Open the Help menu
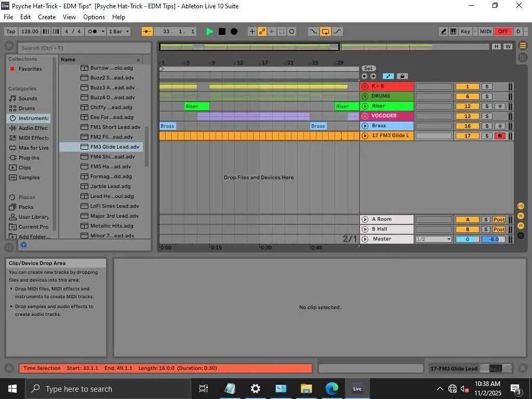Viewport: 532px width, 399px height. (118, 17)
